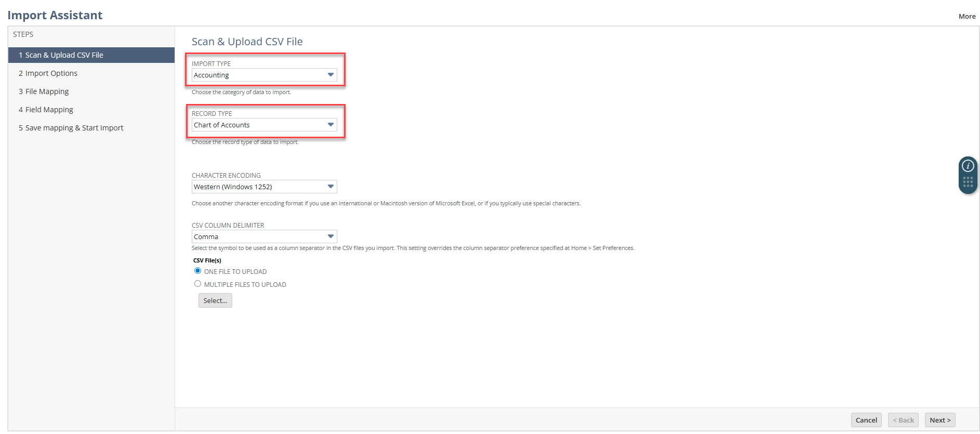Open step 5 Save mapping & Start Import
The width and height of the screenshot is (980, 434).
point(74,128)
